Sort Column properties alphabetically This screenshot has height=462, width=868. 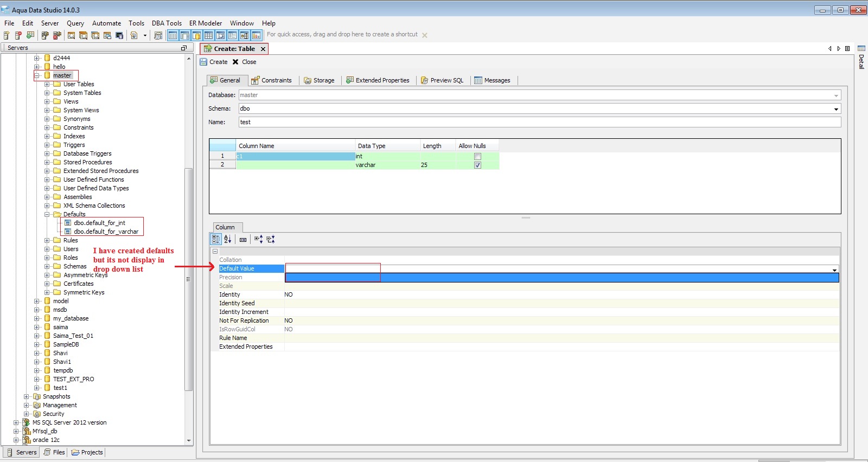[228, 239]
